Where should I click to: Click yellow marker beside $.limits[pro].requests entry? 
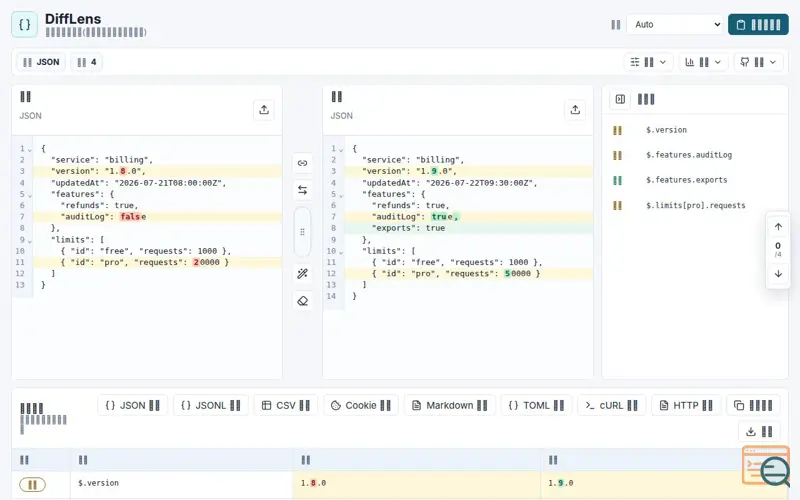click(617, 206)
